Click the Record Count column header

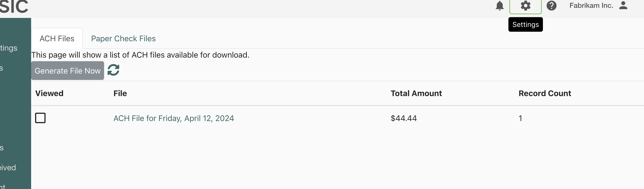(x=545, y=93)
